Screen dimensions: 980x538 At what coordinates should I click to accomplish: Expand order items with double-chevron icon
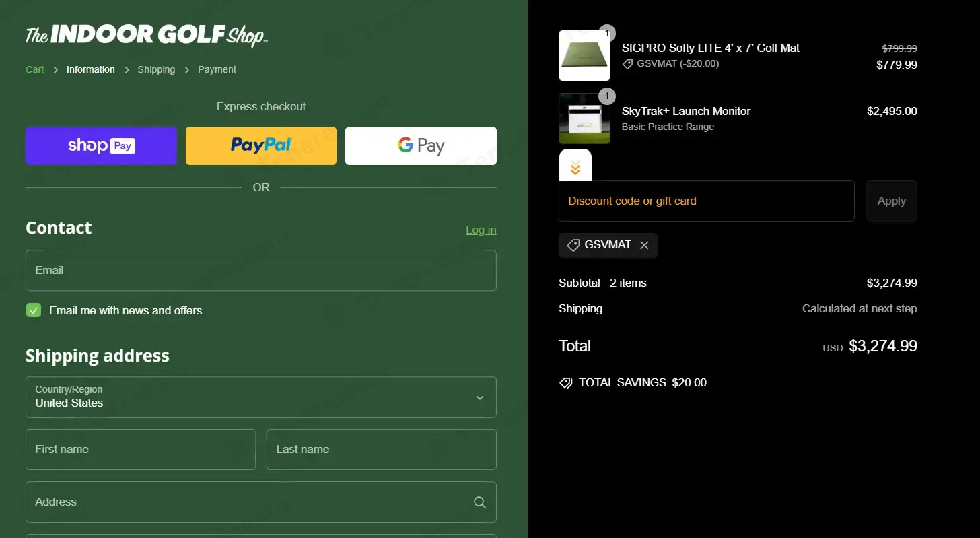point(575,168)
